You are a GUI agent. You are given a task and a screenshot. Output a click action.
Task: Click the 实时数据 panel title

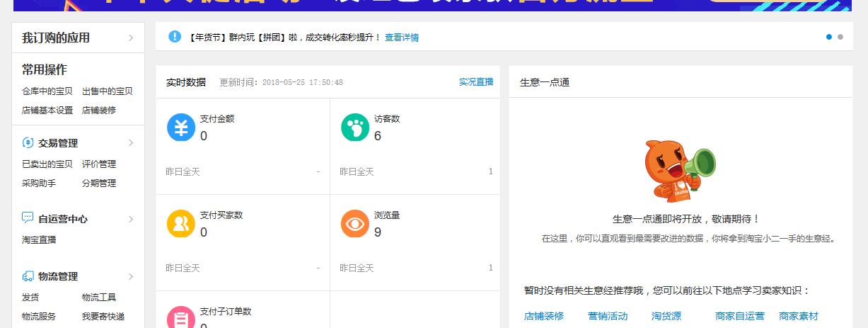click(x=186, y=82)
